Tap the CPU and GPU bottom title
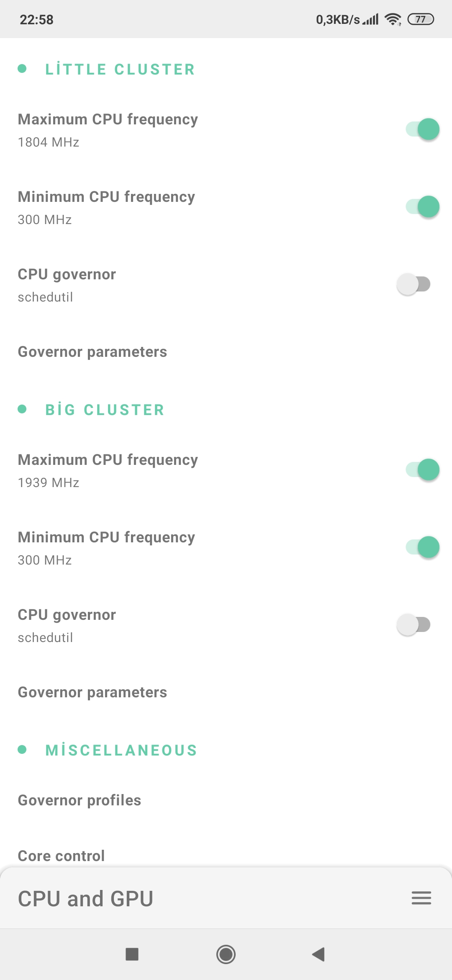Viewport: 452px width, 980px height. [85, 899]
